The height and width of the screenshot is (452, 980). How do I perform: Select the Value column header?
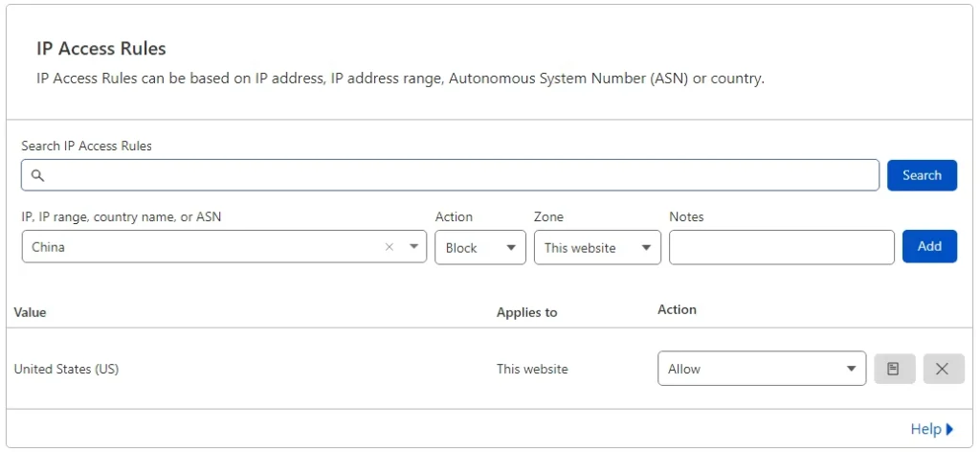point(30,312)
